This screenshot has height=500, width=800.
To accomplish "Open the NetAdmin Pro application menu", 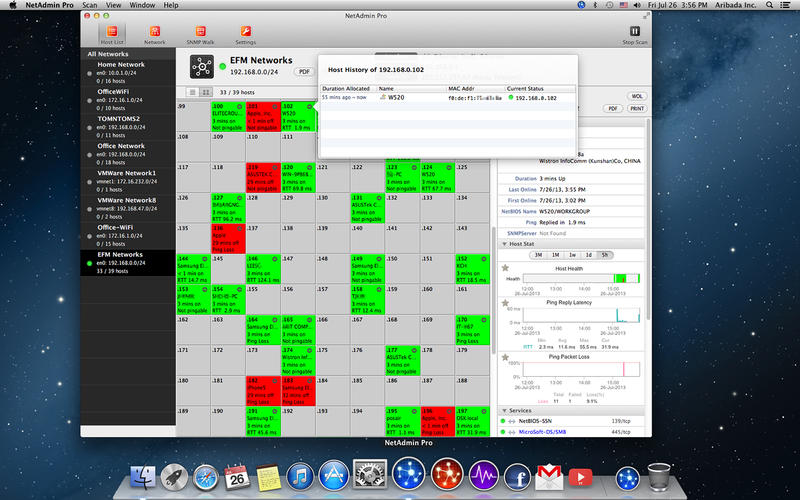I will [x=49, y=5].
